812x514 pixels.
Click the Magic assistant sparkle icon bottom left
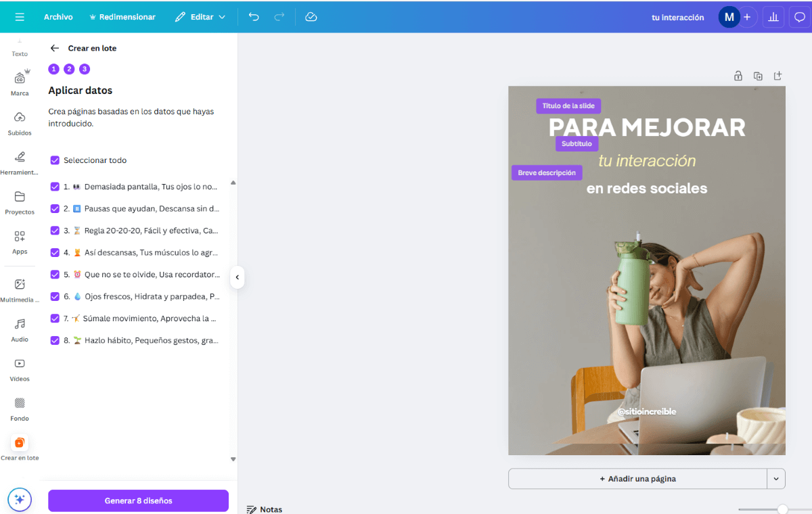19,499
